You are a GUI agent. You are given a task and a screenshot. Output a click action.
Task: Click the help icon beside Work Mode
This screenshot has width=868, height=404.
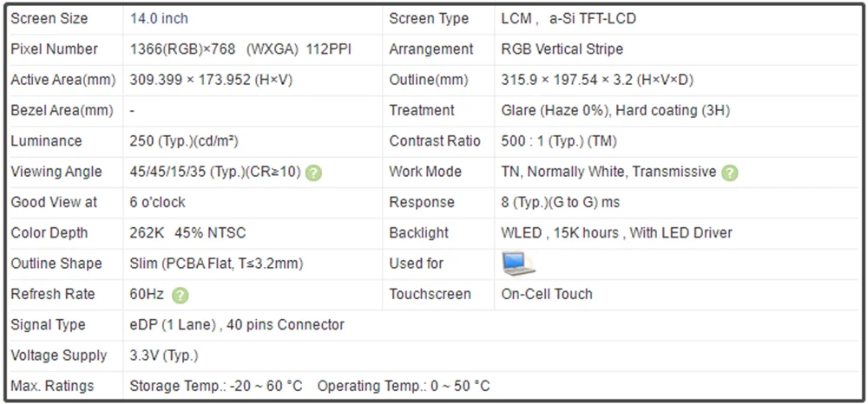point(730,173)
